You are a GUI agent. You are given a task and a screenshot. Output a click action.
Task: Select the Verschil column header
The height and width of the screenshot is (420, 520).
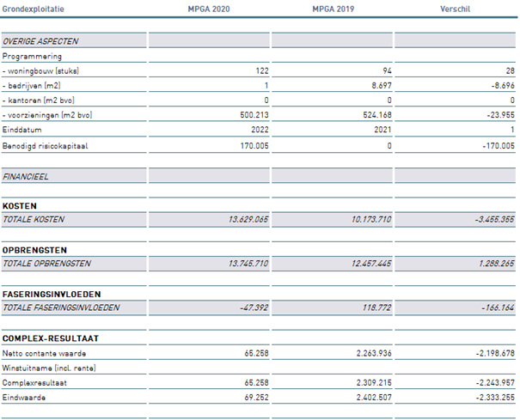click(454, 8)
